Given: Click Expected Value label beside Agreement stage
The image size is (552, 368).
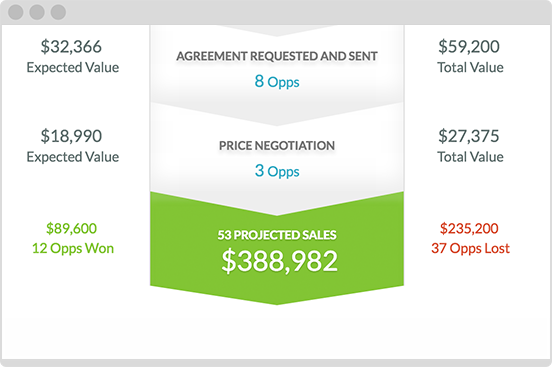Looking at the screenshot, I should pos(73,67).
